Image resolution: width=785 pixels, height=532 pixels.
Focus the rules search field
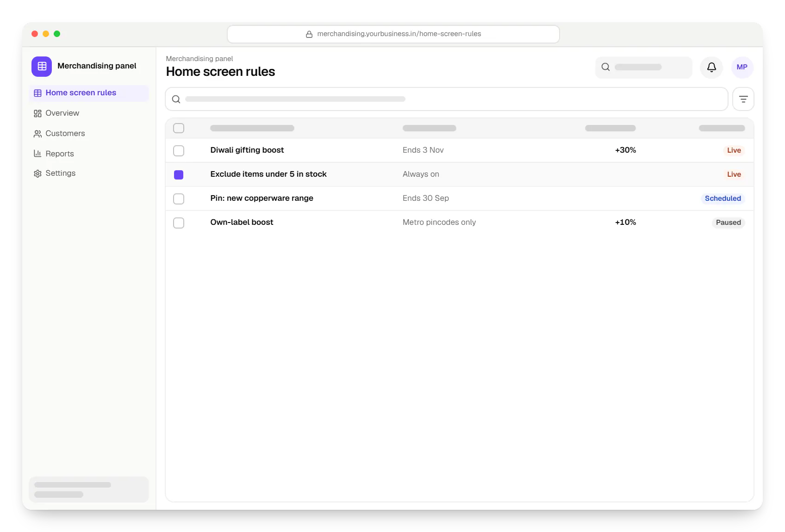[447, 99]
